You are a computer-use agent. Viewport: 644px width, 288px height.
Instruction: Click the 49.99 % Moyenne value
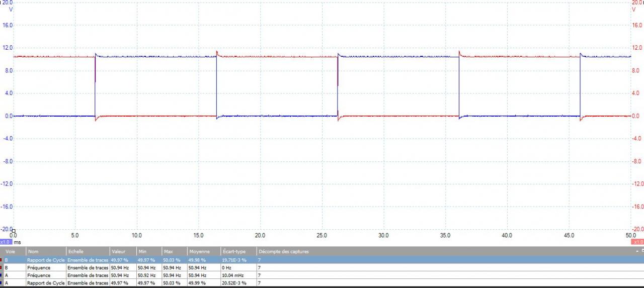(x=197, y=283)
